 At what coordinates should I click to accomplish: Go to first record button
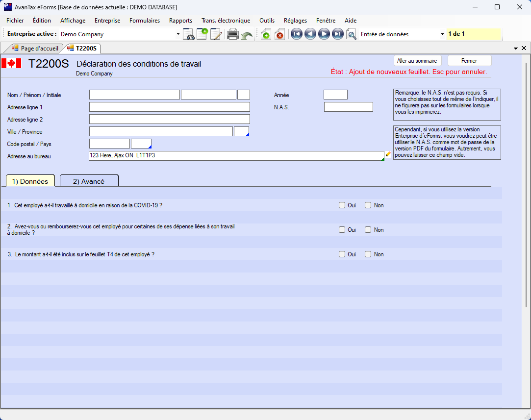[x=296, y=34]
